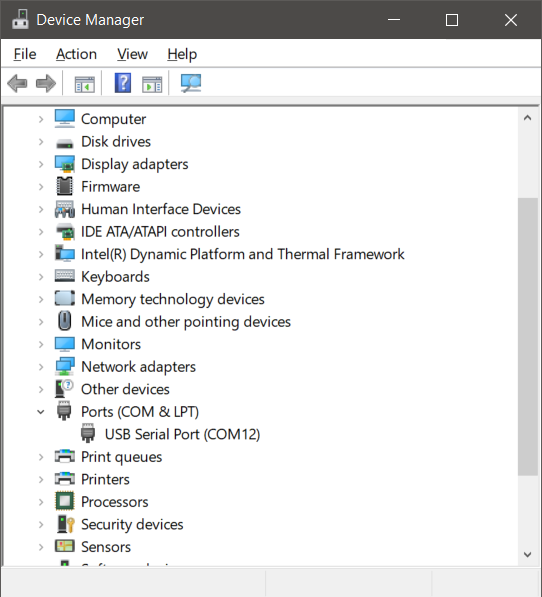
Task: Open the File menu
Action: click(25, 54)
